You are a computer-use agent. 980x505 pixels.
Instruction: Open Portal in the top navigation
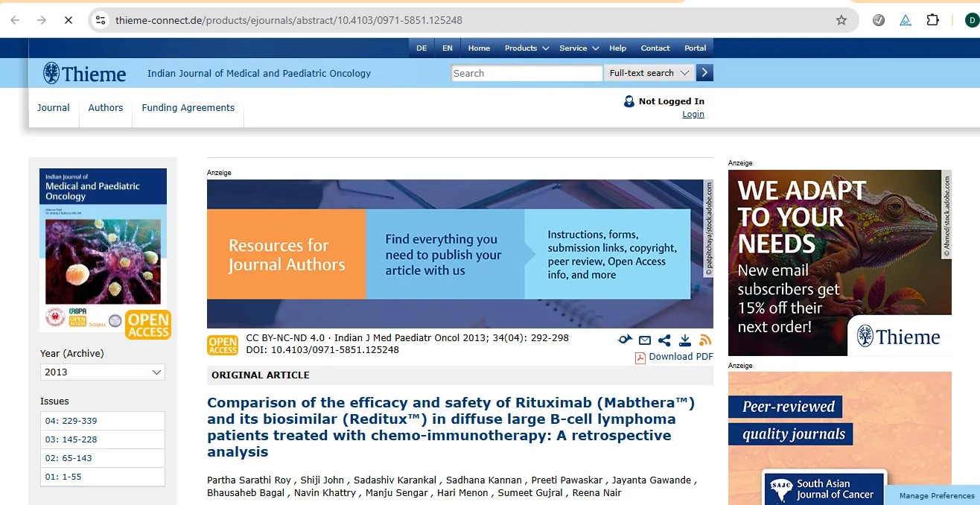[696, 48]
